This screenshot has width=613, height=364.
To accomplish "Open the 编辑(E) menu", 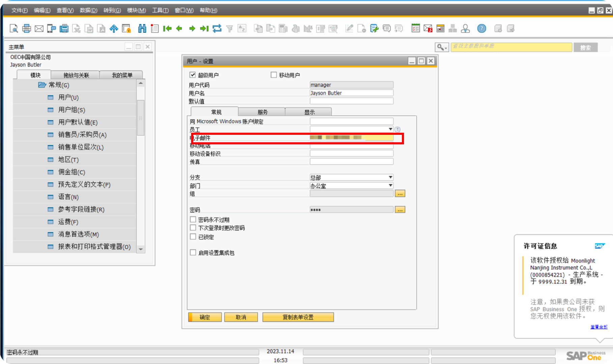I will 42,10.
